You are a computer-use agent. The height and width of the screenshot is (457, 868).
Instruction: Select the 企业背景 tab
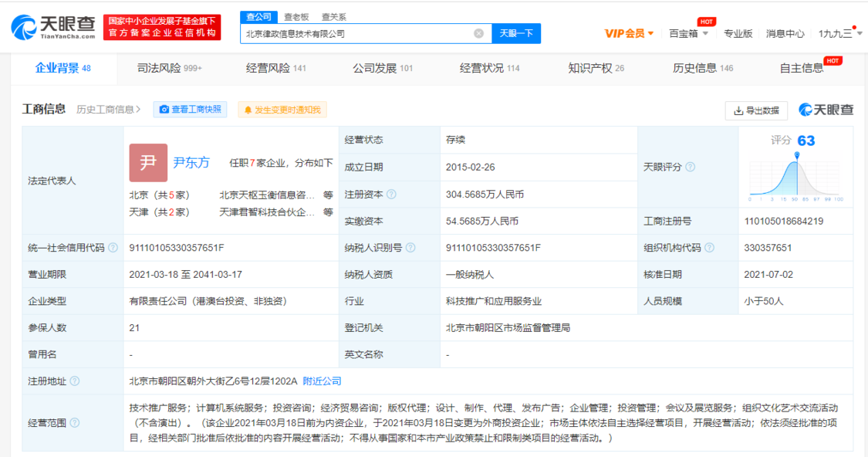coord(63,68)
